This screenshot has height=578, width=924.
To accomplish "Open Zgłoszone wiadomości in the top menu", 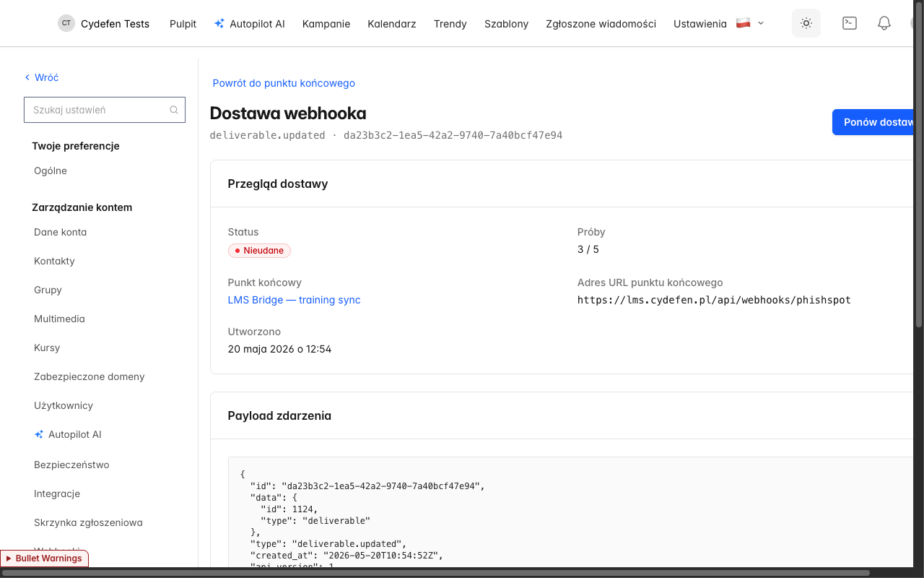I will pyautogui.click(x=601, y=24).
